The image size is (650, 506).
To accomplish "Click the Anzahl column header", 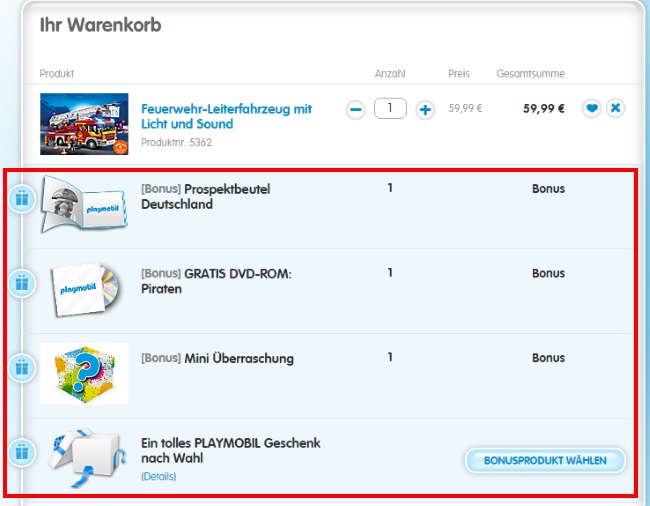I will tap(390, 73).
